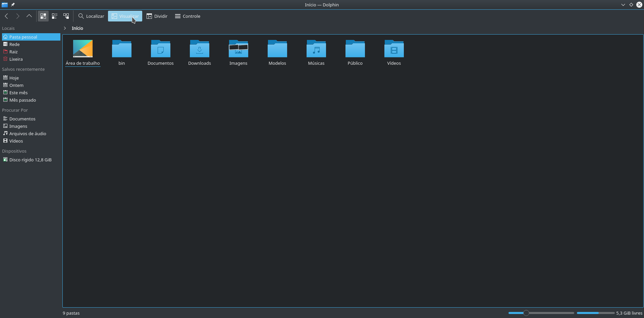
Task: Search for Documentos in Procurar Por
Action: tap(31, 119)
